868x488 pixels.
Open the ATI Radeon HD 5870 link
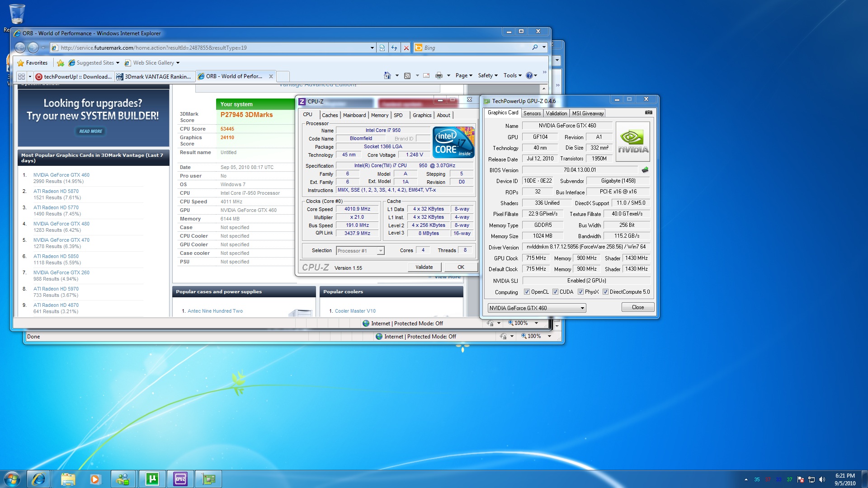56,191
